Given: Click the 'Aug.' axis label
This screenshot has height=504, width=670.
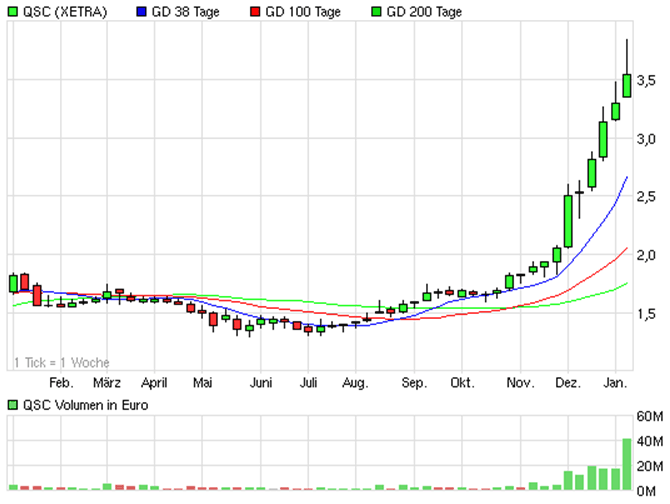Looking at the screenshot, I should (355, 383).
